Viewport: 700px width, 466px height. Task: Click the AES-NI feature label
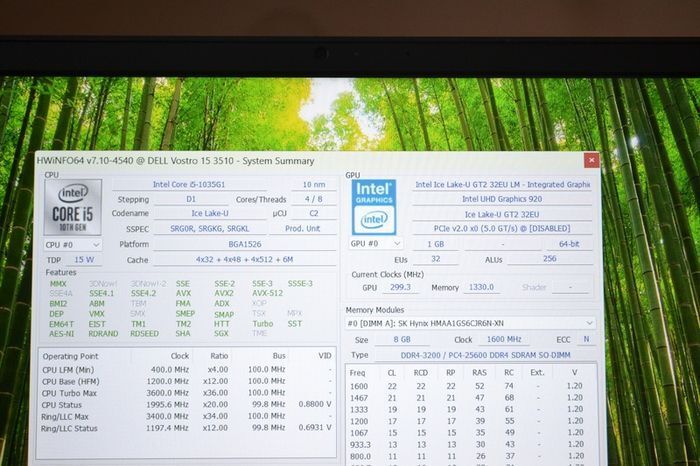point(62,333)
